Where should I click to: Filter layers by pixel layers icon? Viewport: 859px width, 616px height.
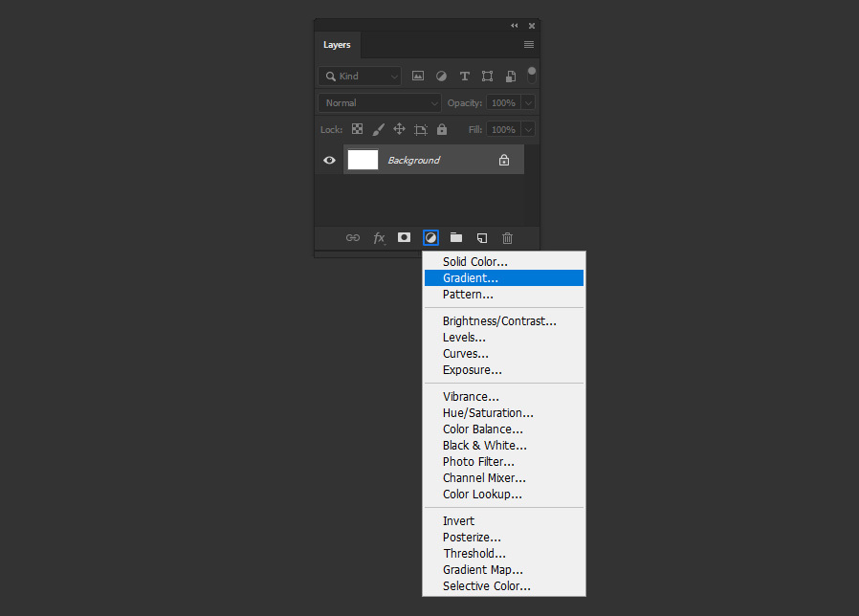click(x=418, y=77)
